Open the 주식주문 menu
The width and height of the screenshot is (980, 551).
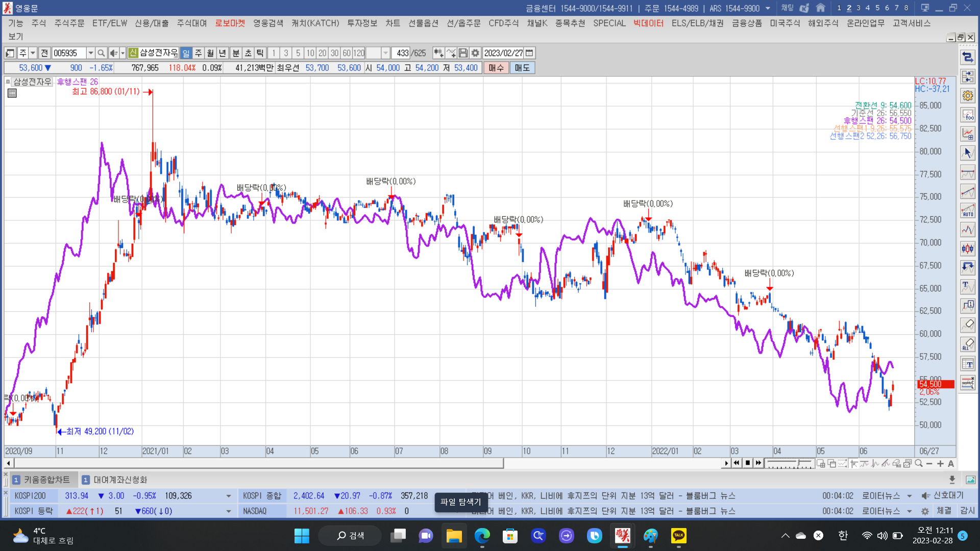pyautogui.click(x=69, y=23)
